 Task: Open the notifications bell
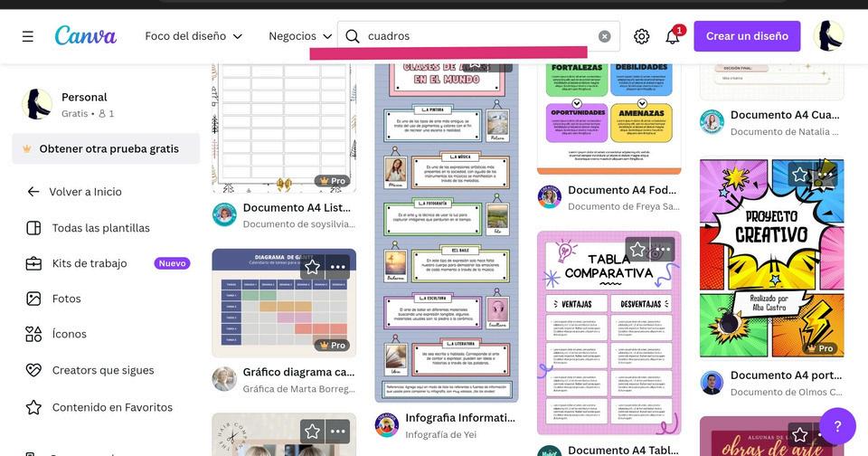tap(673, 36)
